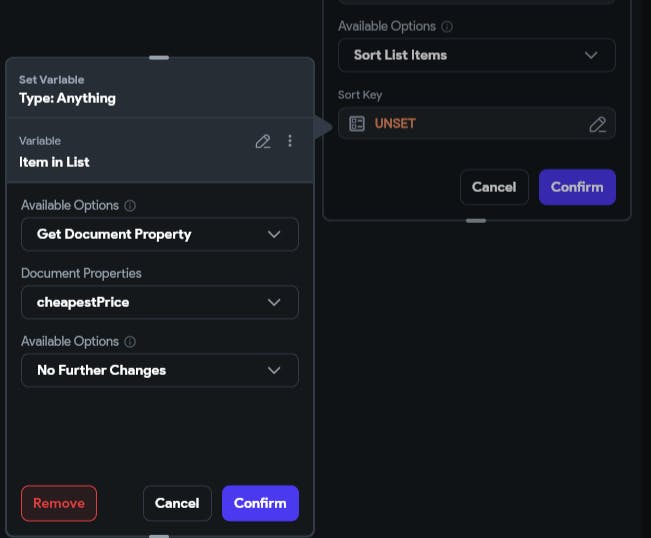Click Cancel next to the Remove button
Screen dimensions: 651x538
[177, 503]
